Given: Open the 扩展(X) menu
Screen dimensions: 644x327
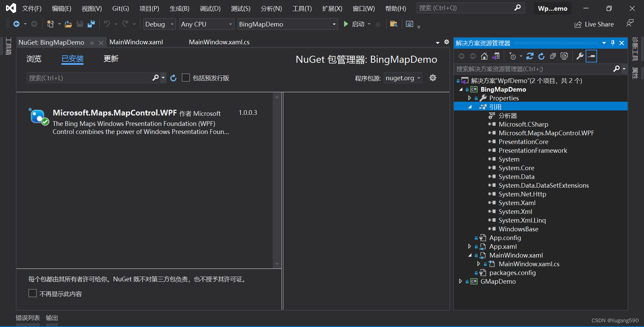Looking at the screenshot, I should [332, 9].
